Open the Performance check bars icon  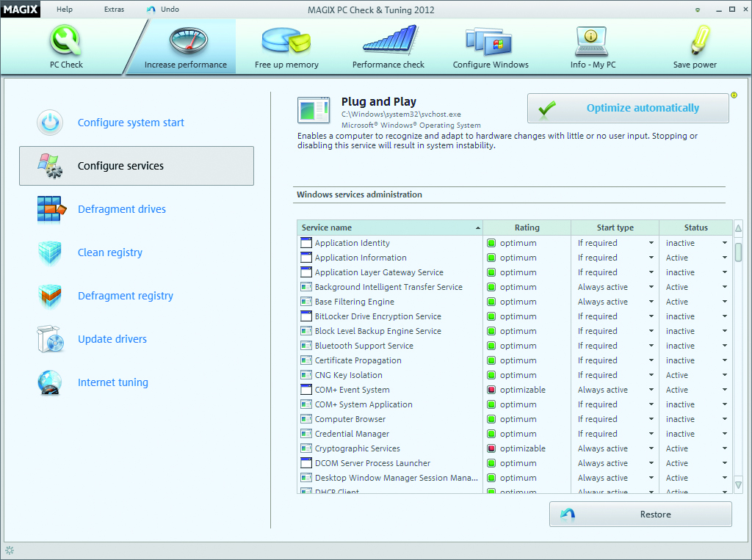click(x=390, y=40)
